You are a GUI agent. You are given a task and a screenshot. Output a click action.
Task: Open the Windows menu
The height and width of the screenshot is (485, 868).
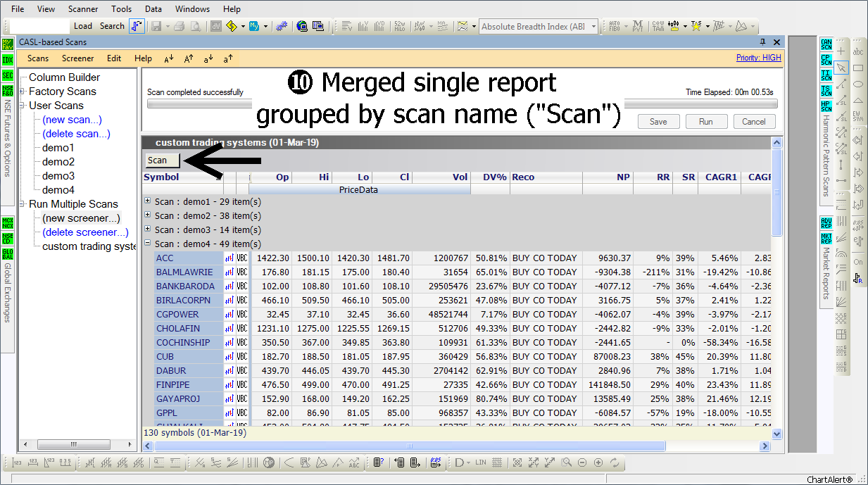(192, 9)
